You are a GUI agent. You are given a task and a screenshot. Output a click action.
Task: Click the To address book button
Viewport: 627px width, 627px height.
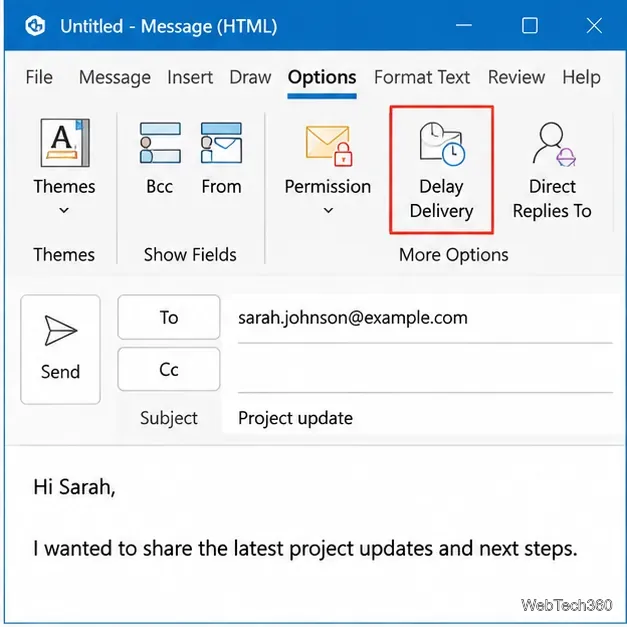pos(169,317)
